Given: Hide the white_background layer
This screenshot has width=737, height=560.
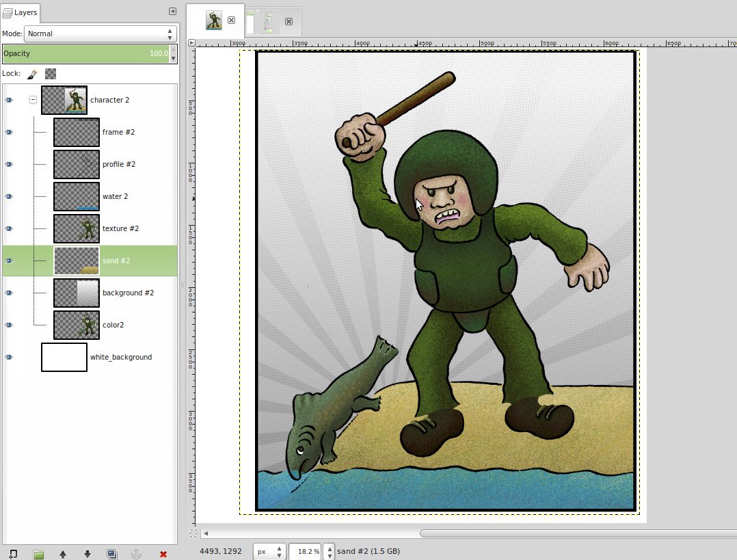Looking at the screenshot, I should click(9, 357).
